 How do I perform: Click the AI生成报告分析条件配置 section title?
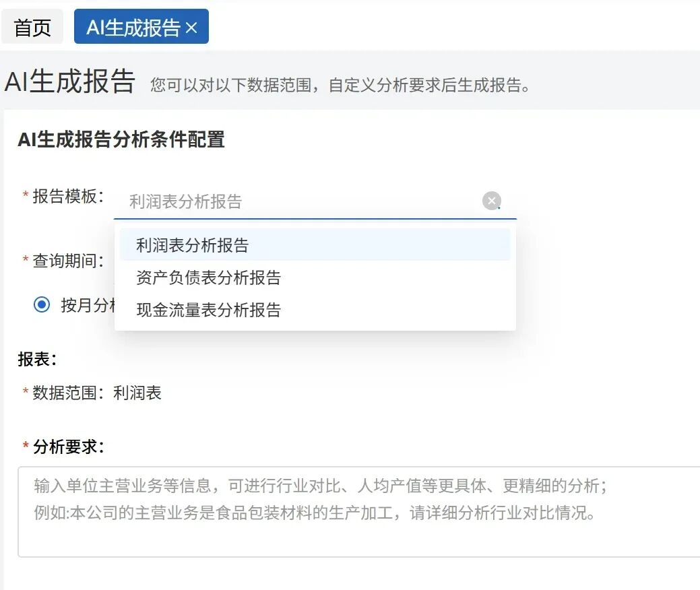click(x=121, y=139)
